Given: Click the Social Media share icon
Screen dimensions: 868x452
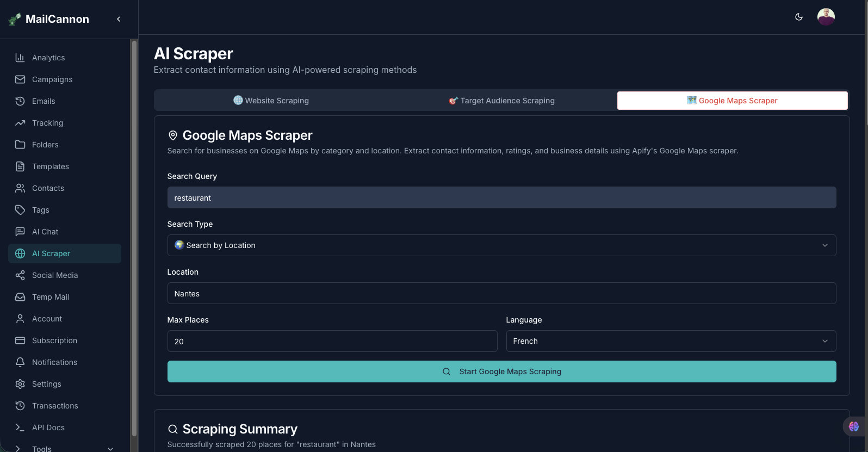Looking at the screenshot, I should 20,275.
